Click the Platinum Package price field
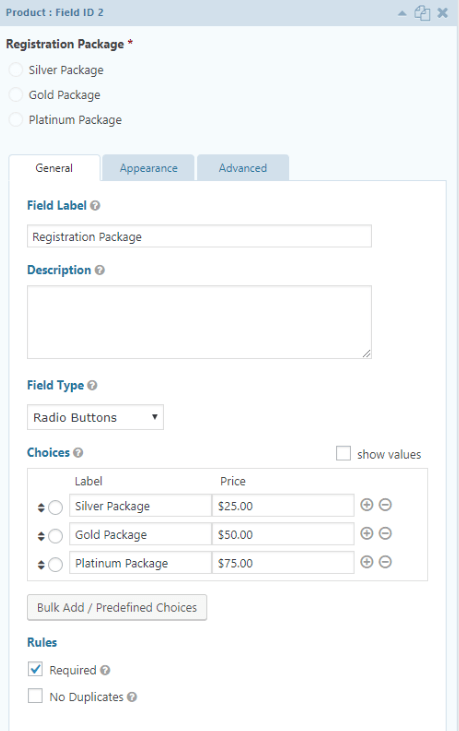The image size is (459, 731). [x=283, y=563]
